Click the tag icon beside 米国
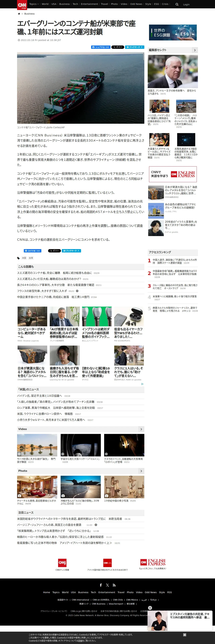Viewport: 215px width, 644px height. tap(18, 258)
